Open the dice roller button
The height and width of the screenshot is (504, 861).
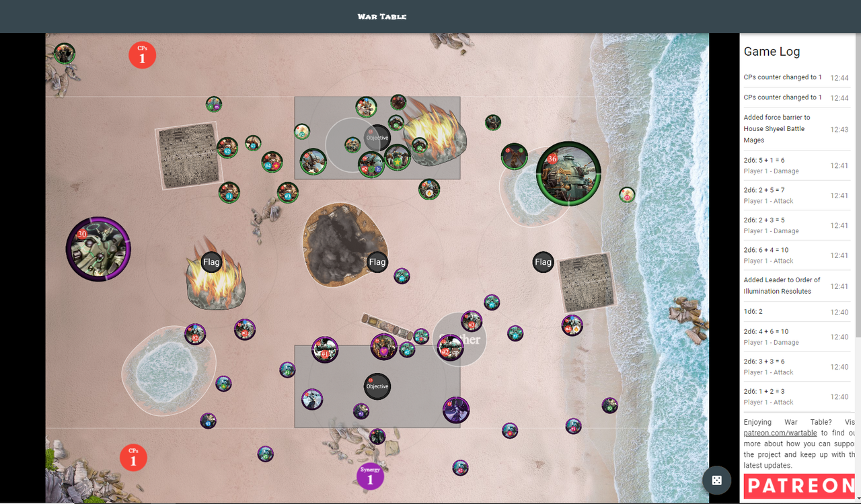[717, 480]
